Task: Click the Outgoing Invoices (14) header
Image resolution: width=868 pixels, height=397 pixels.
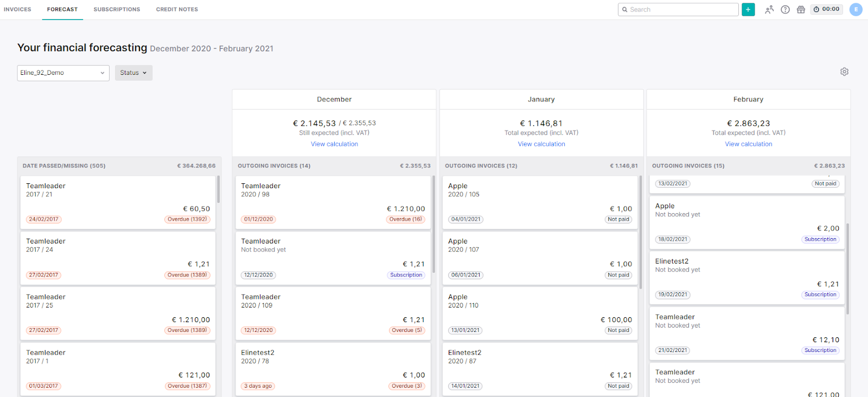Action: pyautogui.click(x=274, y=166)
